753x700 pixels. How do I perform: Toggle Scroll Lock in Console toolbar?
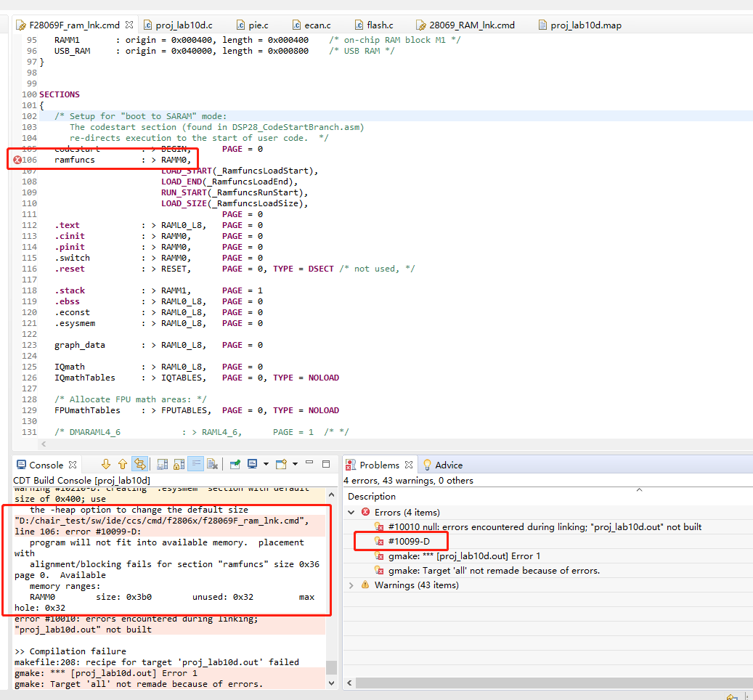click(x=178, y=465)
